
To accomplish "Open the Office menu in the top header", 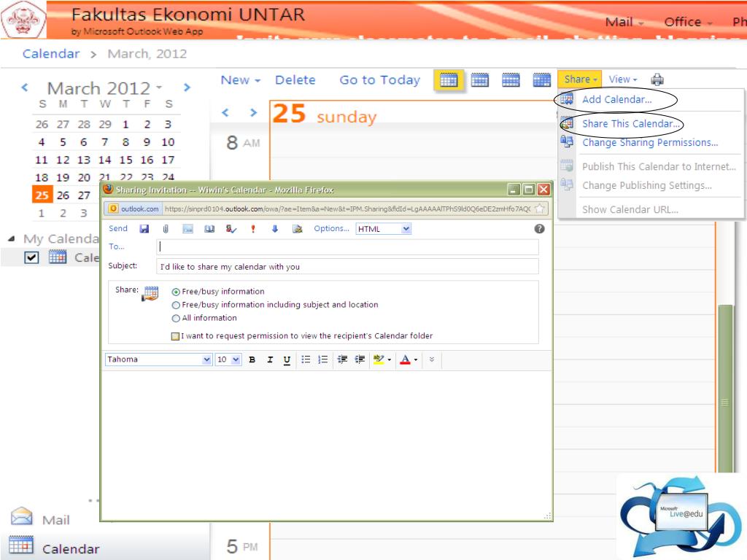I will point(688,22).
